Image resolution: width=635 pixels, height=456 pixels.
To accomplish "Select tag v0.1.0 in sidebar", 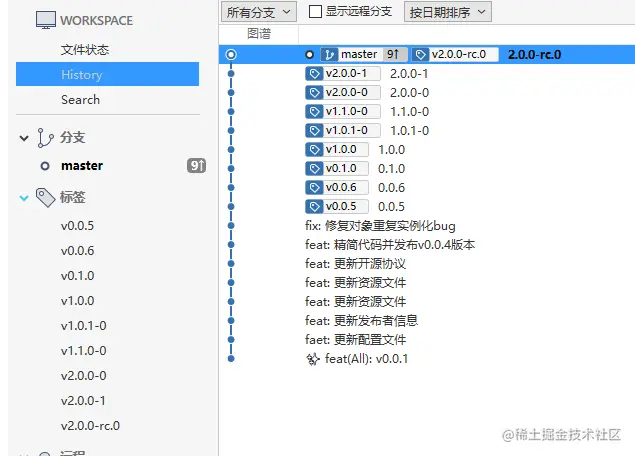I will pos(77,276).
